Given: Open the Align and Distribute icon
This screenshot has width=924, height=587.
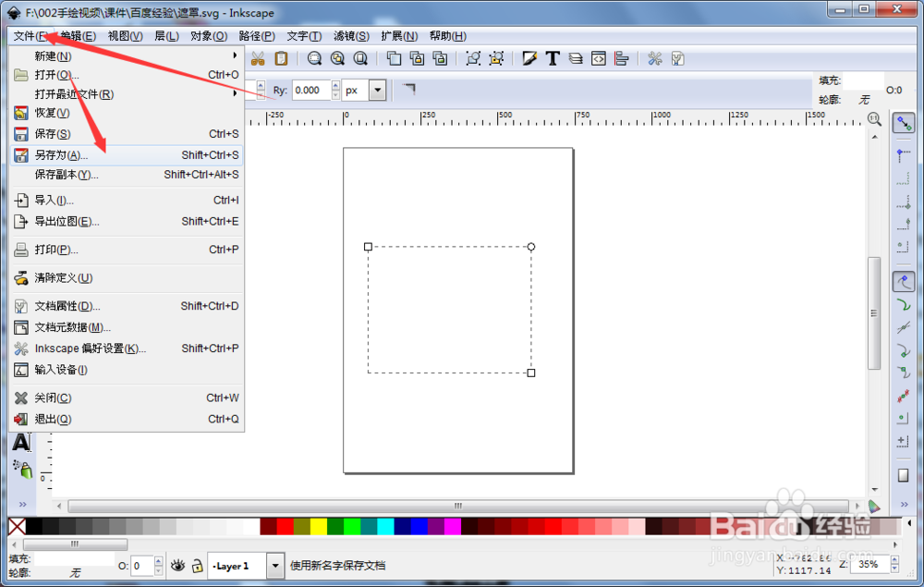Looking at the screenshot, I should pyautogui.click(x=621, y=58).
